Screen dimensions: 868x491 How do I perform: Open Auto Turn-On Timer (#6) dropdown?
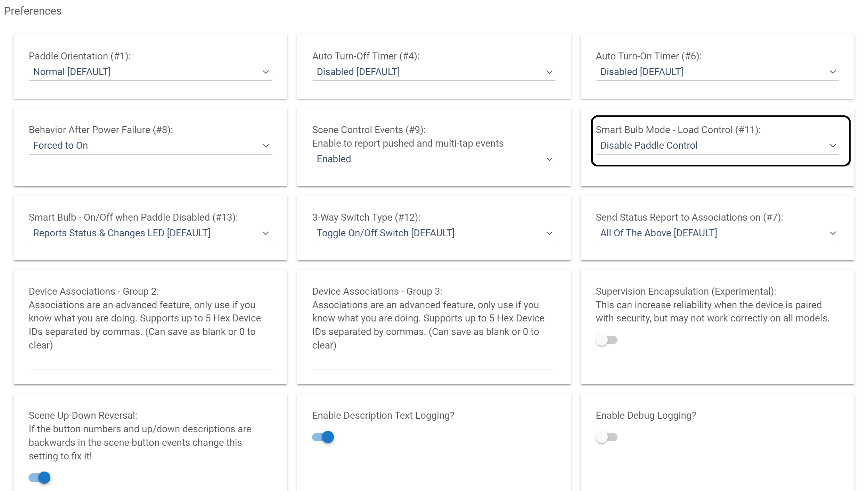click(x=717, y=72)
